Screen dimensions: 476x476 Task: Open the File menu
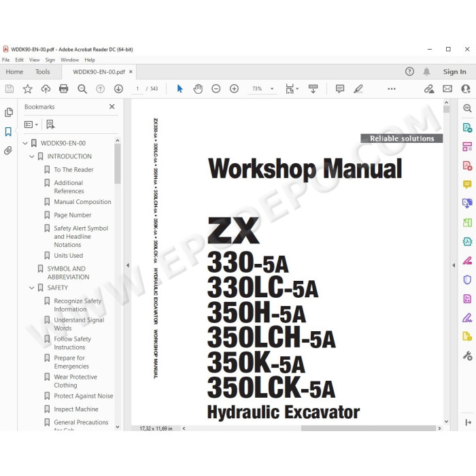click(5, 60)
